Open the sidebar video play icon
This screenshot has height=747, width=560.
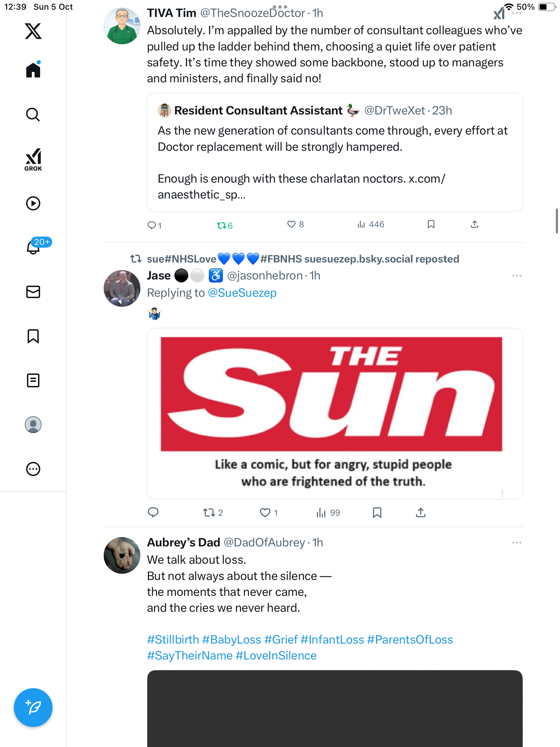33,203
